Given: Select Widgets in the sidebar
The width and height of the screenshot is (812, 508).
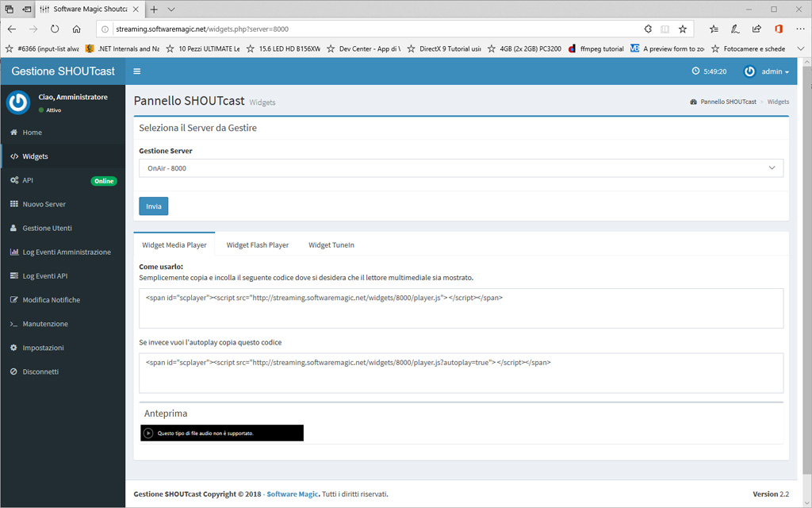Looking at the screenshot, I should click(63, 156).
